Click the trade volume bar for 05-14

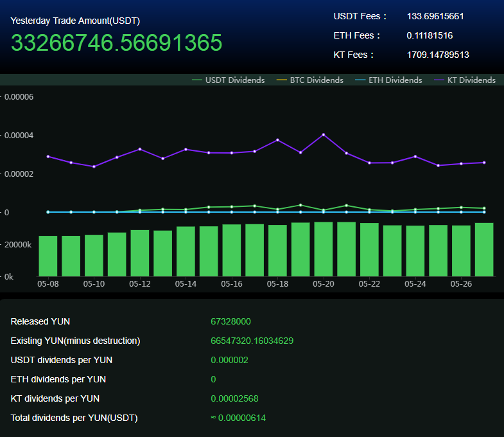pos(186,251)
